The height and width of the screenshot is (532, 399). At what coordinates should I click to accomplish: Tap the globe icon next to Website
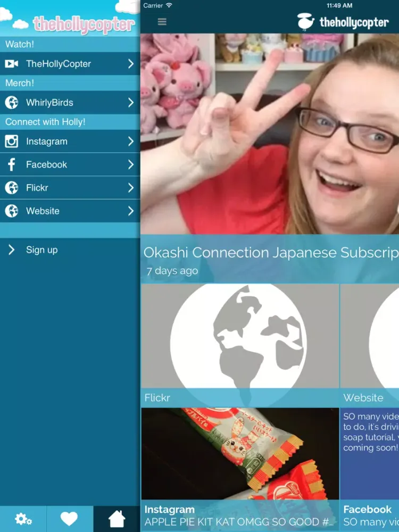pos(11,211)
